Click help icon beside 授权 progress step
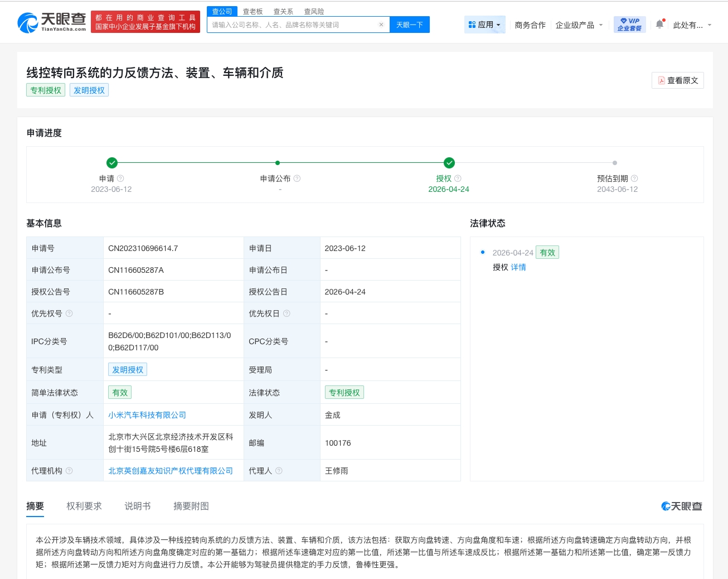Viewport: 728px width, 579px height. tap(458, 178)
